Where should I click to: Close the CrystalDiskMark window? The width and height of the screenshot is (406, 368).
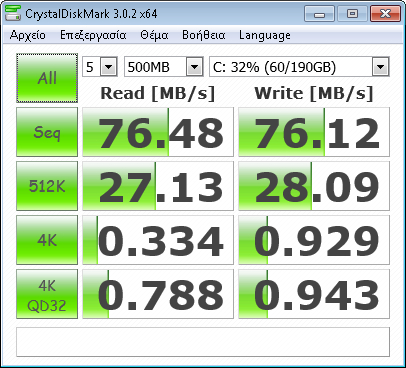(385, 14)
